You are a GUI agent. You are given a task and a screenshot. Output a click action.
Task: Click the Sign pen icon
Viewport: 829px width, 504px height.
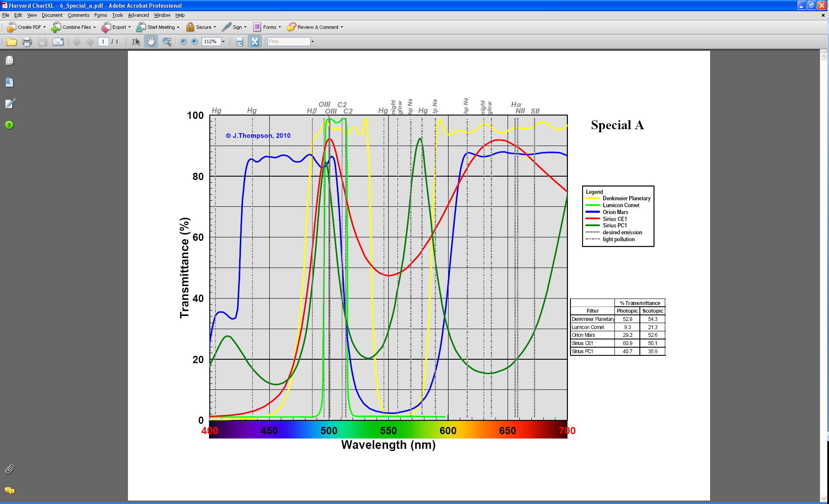click(x=226, y=27)
